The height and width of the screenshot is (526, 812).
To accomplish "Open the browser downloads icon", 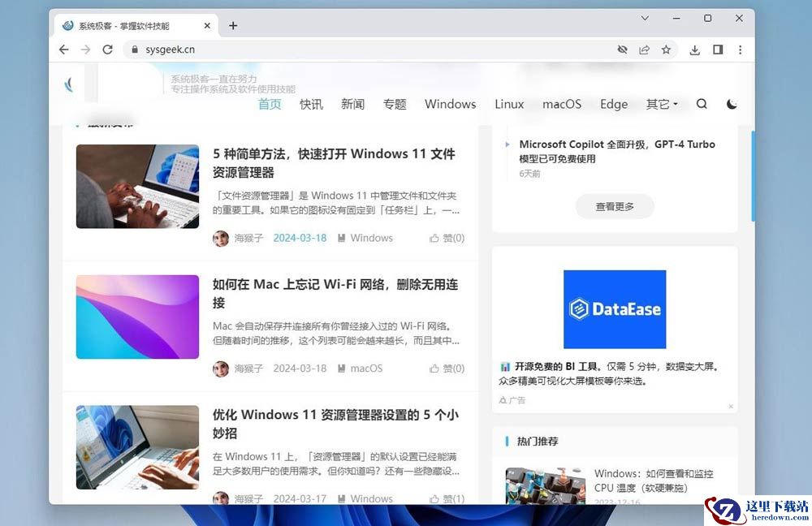I will point(695,50).
